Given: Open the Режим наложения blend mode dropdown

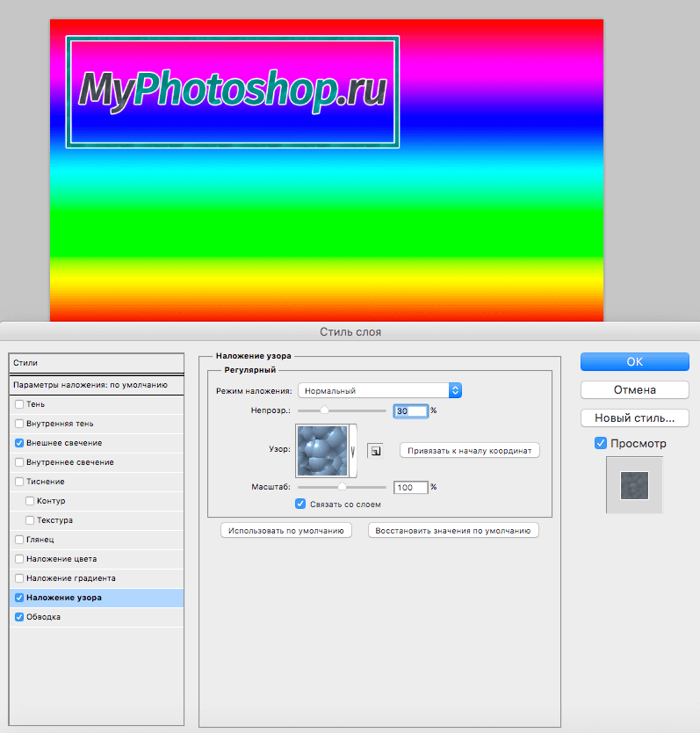Looking at the screenshot, I should point(379,390).
